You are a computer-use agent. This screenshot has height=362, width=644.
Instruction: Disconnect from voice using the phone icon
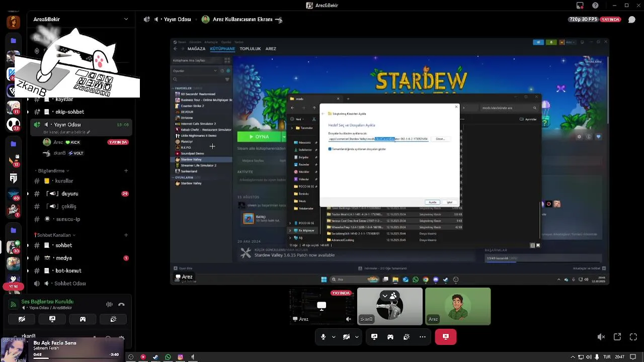click(121, 304)
